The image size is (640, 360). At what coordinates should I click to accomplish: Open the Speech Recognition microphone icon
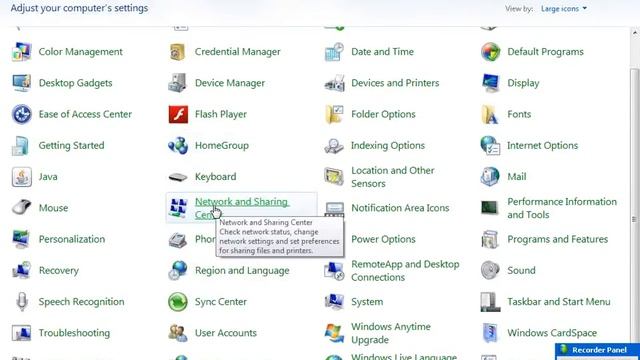(22, 302)
